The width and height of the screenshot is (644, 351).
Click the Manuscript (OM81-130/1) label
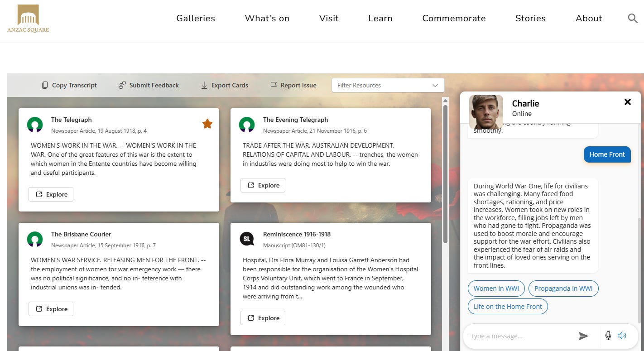[294, 245]
